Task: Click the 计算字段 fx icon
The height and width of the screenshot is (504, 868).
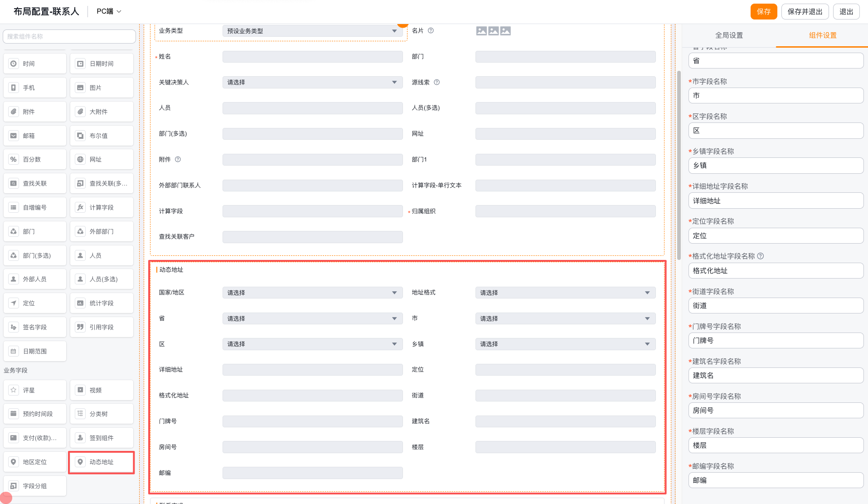Action: pyautogui.click(x=80, y=207)
